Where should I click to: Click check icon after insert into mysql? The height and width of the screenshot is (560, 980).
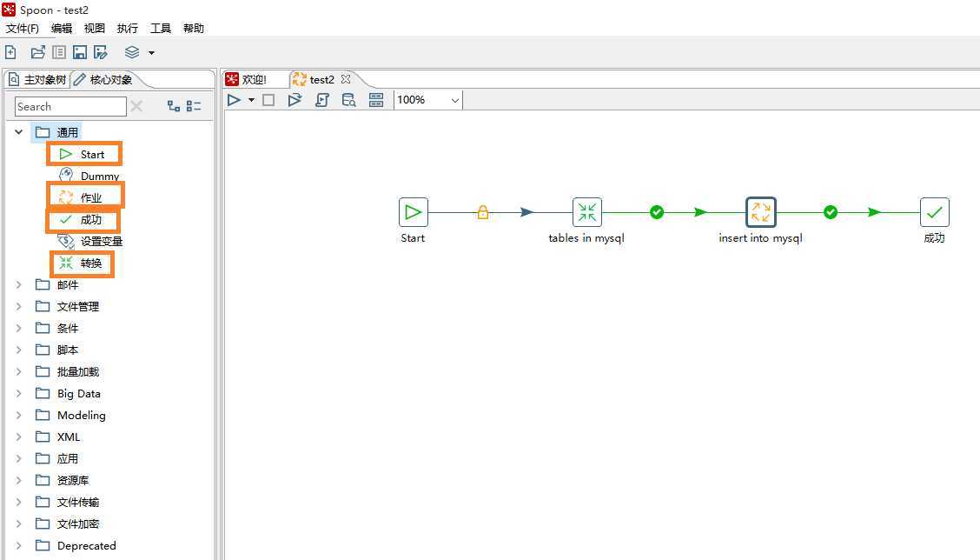coord(830,212)
